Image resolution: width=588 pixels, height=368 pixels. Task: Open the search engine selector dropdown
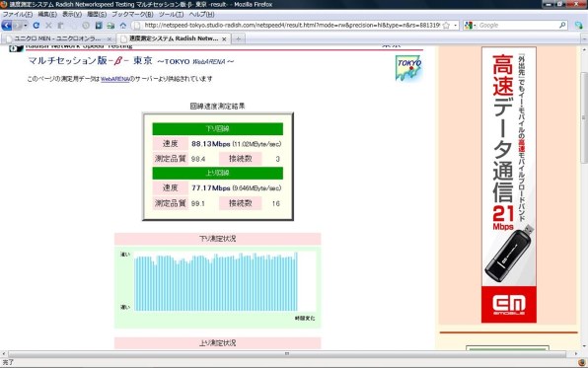pyautogui.click(x=470, y=25)
